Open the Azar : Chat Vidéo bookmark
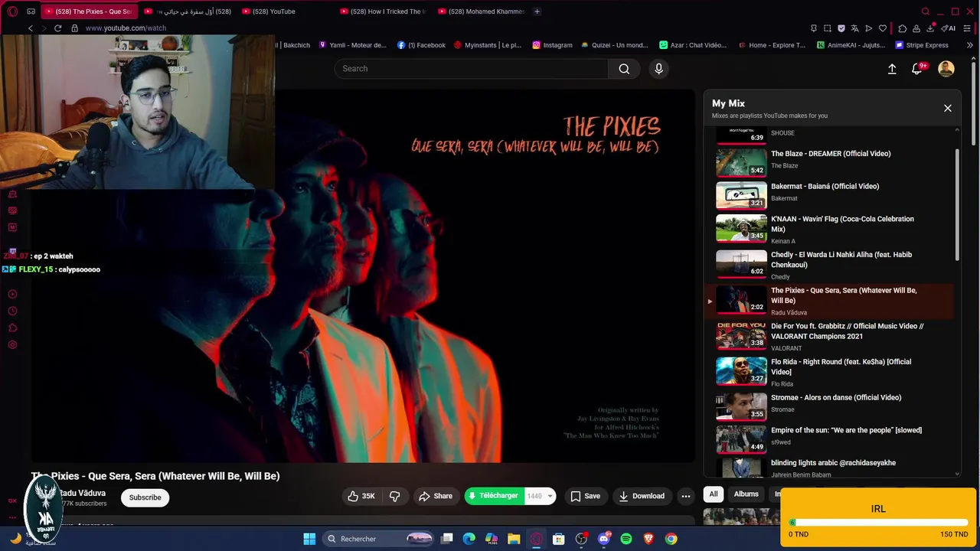 693,45
